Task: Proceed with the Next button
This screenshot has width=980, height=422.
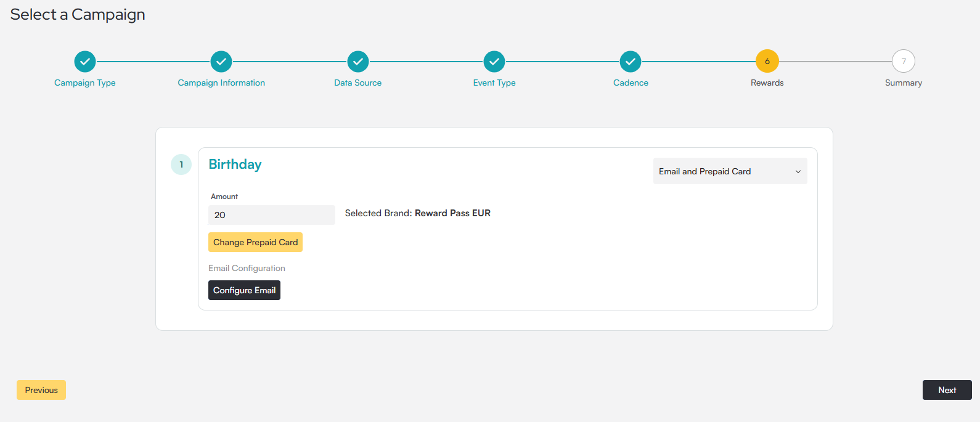Action: point(947,390)
